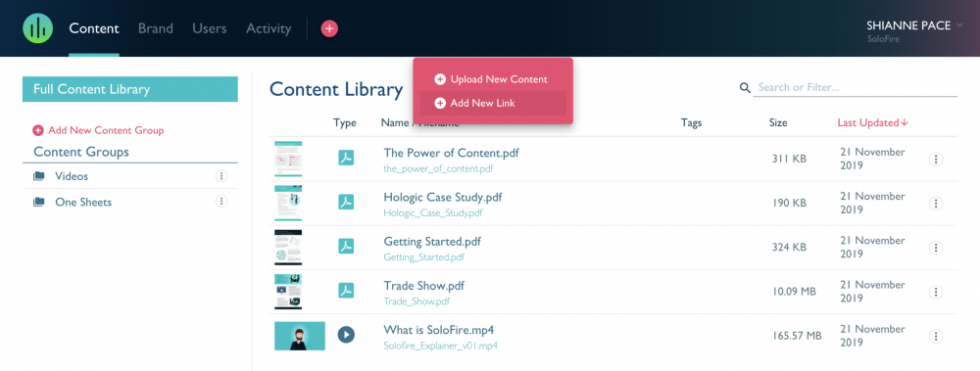Image resolution: width=980 pixels, height=371 pixels.
Task: Open more options for Trade Show.pdf
Action: click(x=936, y=292)
